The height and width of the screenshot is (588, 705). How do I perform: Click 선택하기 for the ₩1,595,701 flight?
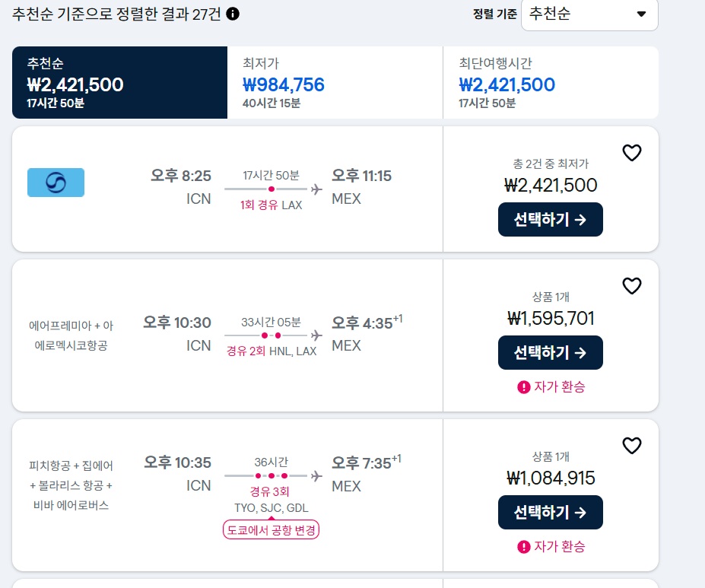[x=551, y=352]
